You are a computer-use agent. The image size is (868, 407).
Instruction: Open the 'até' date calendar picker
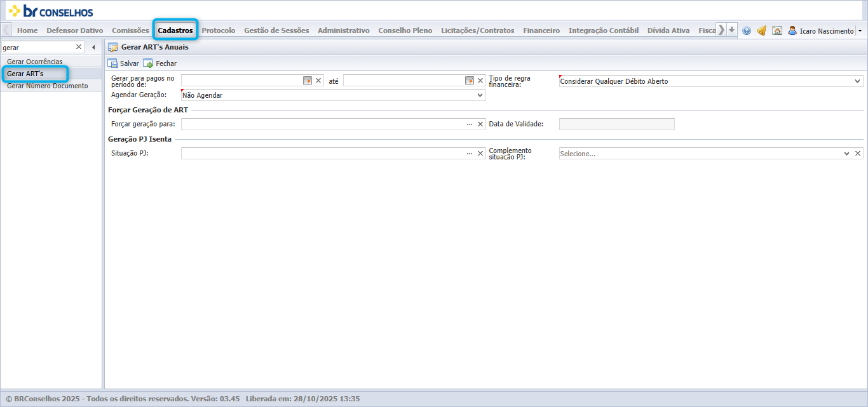[470, 81]
